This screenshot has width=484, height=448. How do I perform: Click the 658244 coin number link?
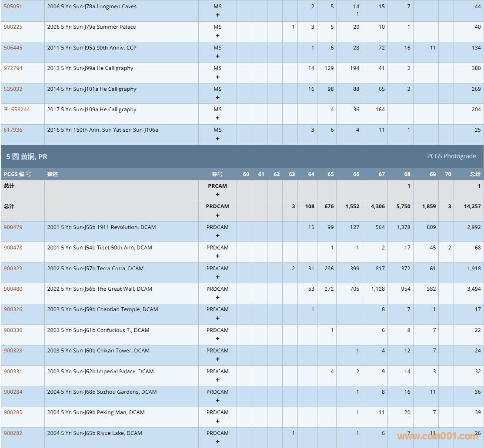[20, 110]
